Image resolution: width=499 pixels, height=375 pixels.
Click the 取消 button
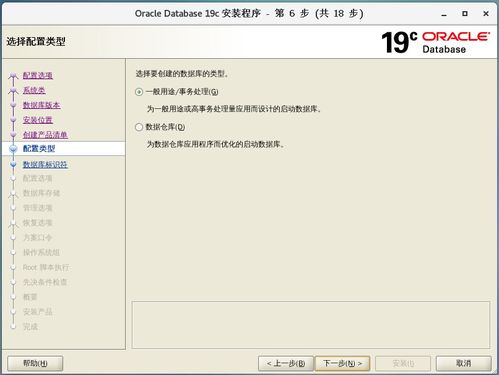coord(463,363)
